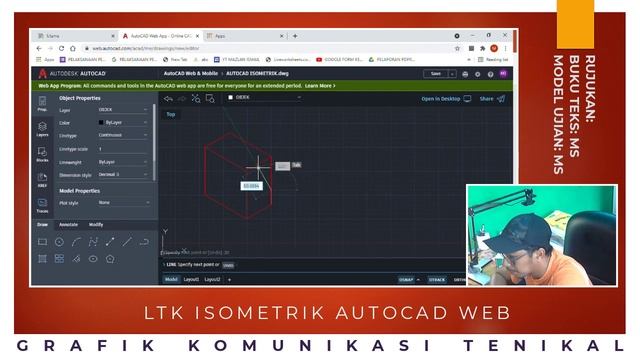Screen dimensions: 640x360
Task: Click the properties panel vertical scrollbar
Action: [154, 142]
